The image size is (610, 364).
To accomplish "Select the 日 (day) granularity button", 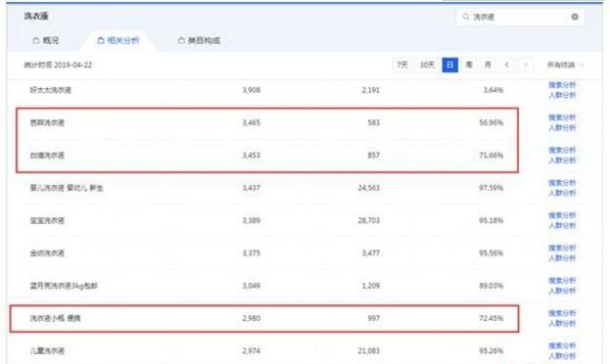I will click(x=450, y=65).
